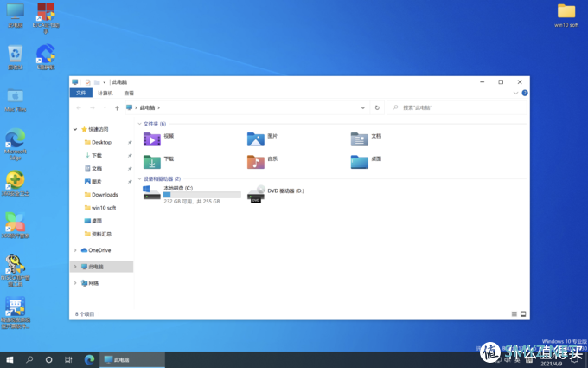Open quick access toolbar customize dropdown
Image resolution: width=588 pixels, height=368 pixels.
105,82
